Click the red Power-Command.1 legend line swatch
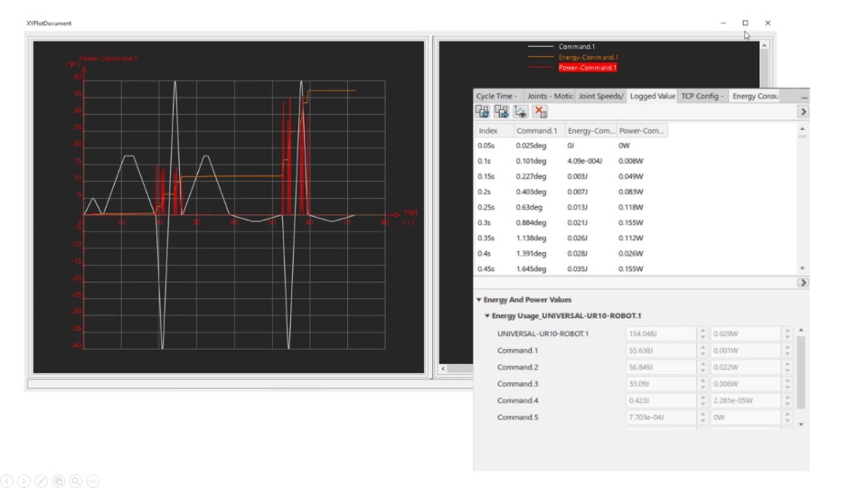868x488 pixels. 541,68
